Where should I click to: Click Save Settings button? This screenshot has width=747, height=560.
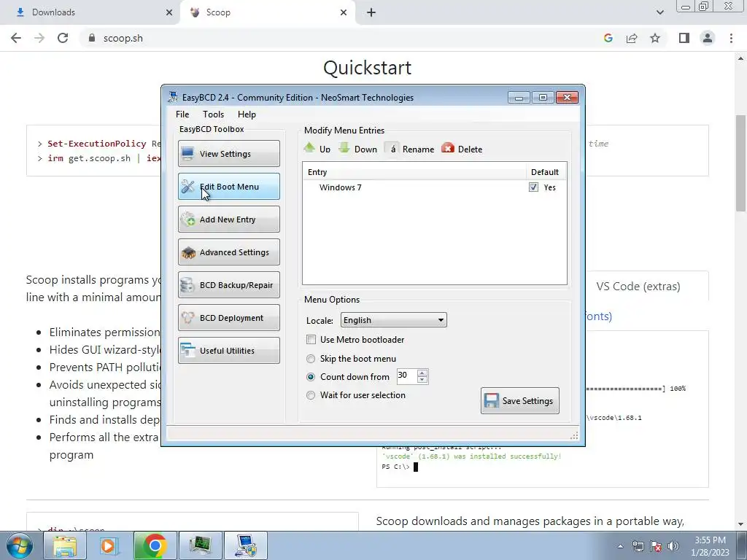click(x=519, y=400)
